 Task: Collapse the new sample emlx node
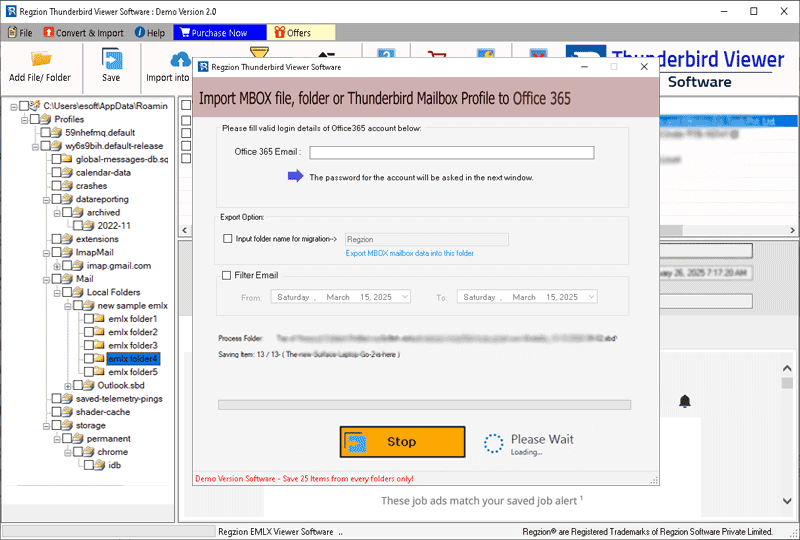[67, 306]
